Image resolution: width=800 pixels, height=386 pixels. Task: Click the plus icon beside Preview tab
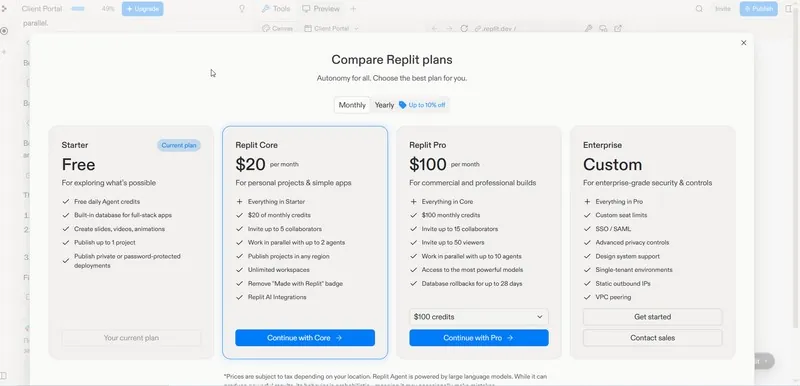pos(353,9)
